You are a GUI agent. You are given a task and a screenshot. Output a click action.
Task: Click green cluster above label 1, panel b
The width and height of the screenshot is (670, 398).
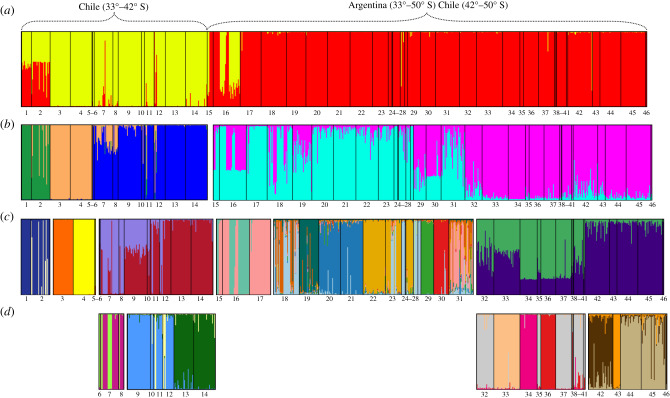(x=26, y=162)
